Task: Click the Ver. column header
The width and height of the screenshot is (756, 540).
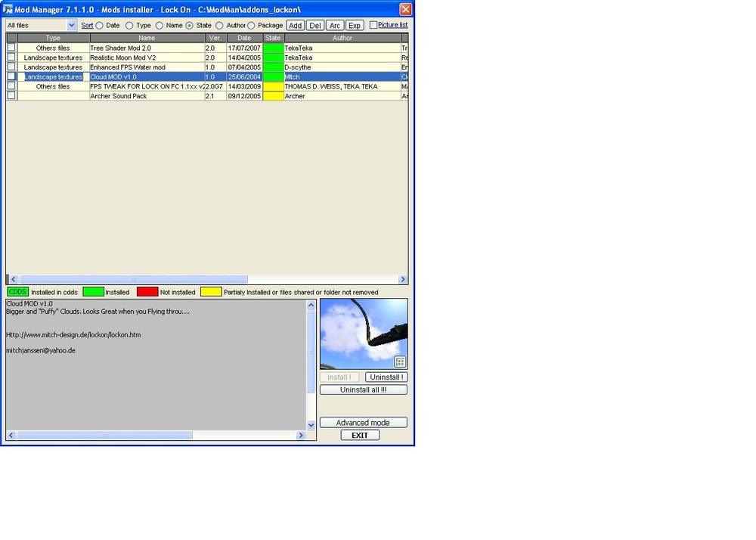Action: click(215, 38)
